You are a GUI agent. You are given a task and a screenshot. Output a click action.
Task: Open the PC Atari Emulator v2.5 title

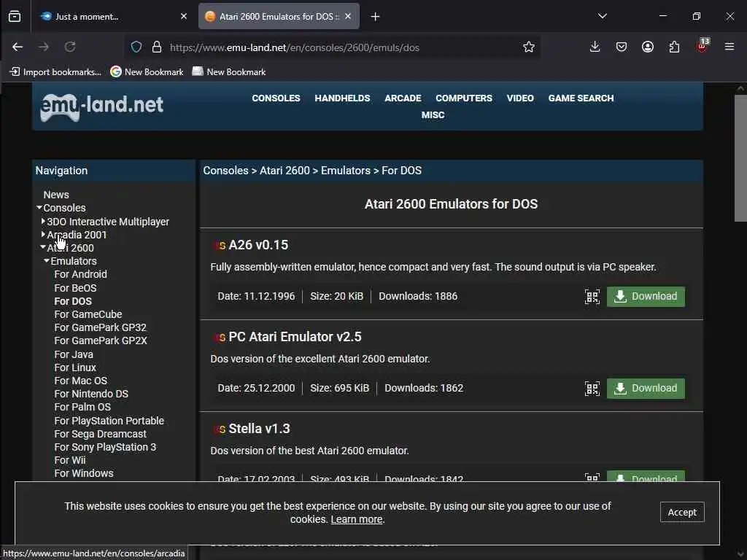[295, 337]
